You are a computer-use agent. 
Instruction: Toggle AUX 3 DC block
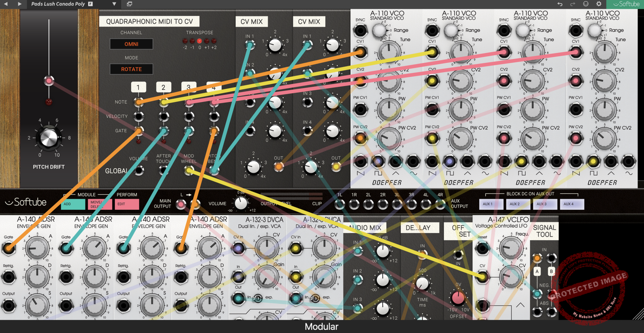545,204
